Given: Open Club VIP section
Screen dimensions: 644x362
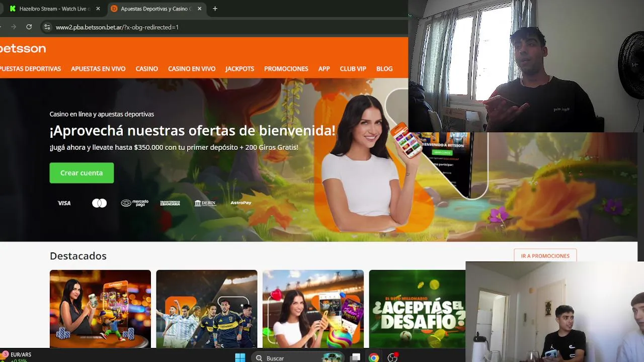Looking at the screenshot, I should pyautogui.click(x=353, y=69).
